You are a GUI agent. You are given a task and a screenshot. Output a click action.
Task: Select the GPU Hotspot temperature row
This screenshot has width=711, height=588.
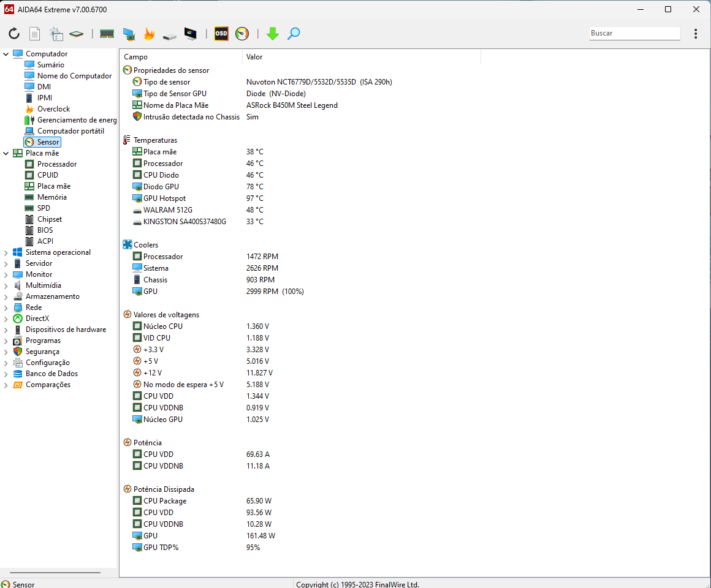tap(197, 198)
